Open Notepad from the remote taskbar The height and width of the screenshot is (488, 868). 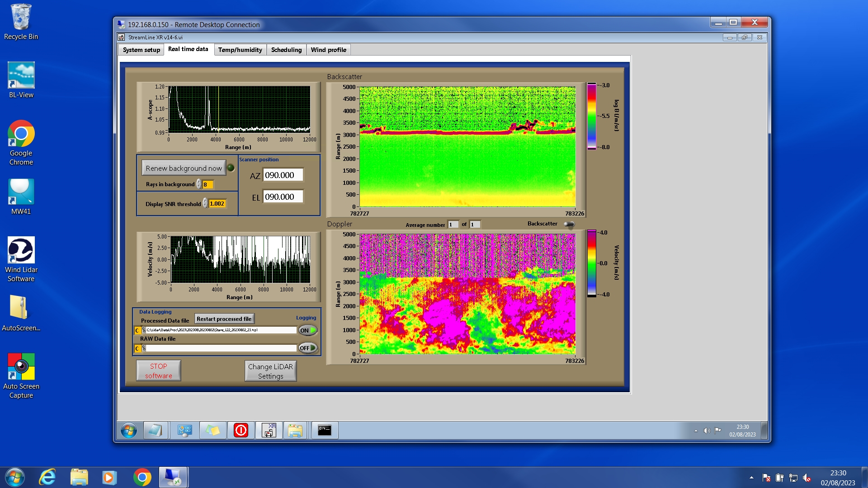click(156, 430)
